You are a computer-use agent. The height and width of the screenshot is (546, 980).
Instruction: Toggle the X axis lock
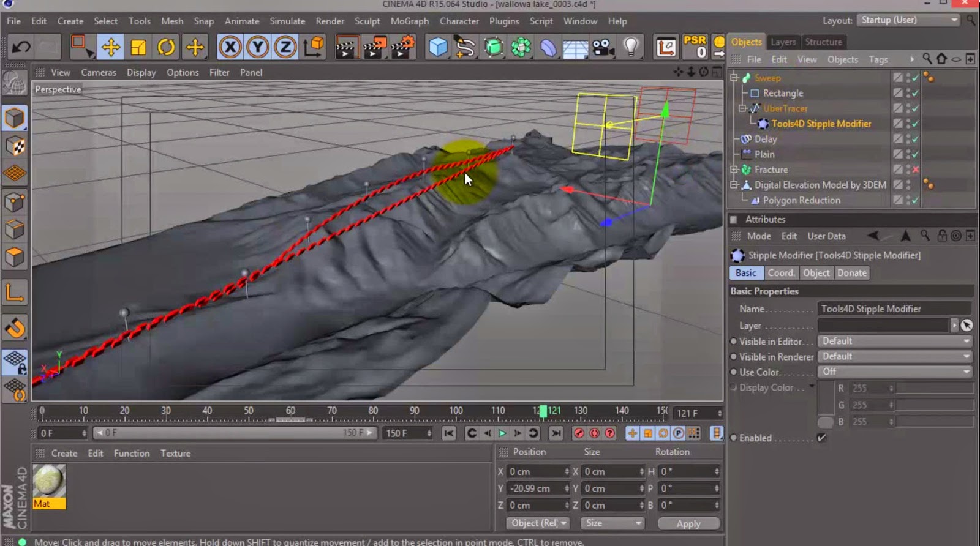point(230,47)
